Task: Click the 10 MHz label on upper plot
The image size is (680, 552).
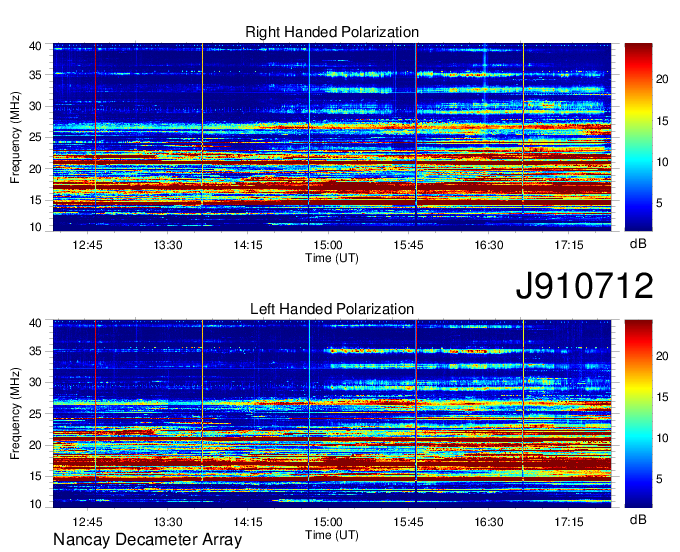Action: [x=35, y=227]
